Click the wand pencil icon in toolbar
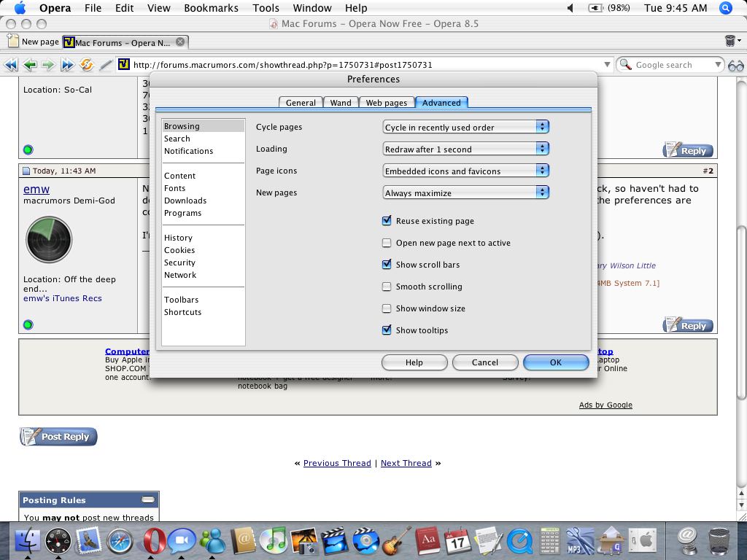747x560 pixels. pyautogui.click(x=106, y=65)
